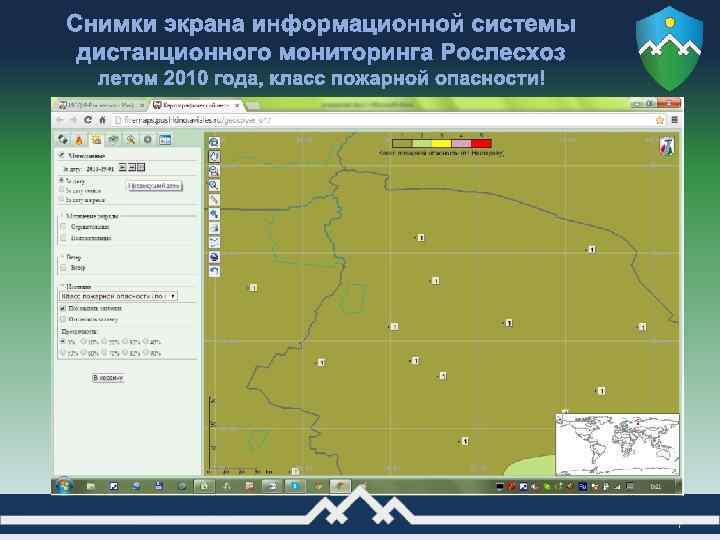Open the fire (flame) tab icon
720x540 pixels.
point(79,140)
